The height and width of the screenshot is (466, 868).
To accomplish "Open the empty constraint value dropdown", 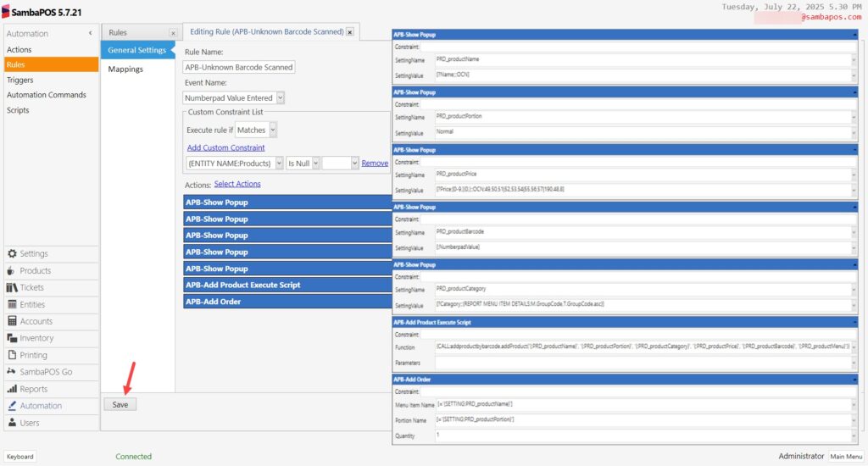I will 354,164.
